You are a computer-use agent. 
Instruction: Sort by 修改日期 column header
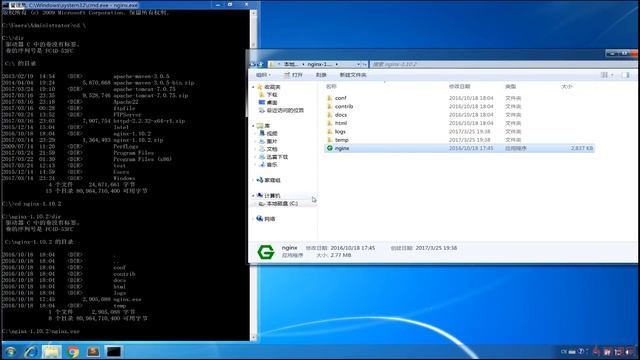point(460,87)
